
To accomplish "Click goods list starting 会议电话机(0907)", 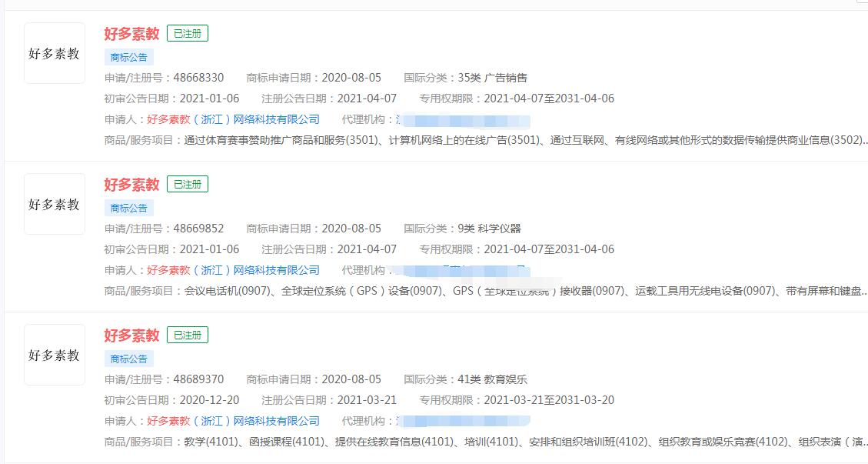I will (525, 291).
